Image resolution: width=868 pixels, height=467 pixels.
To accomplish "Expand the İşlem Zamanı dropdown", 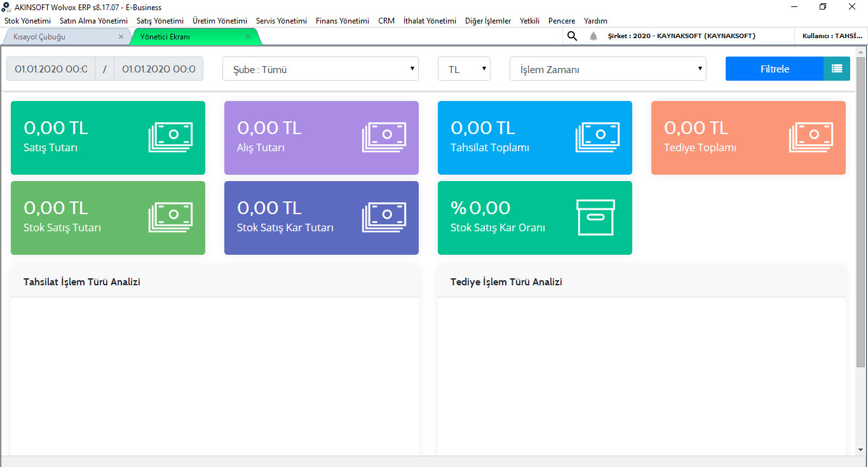I will (607, 69).
